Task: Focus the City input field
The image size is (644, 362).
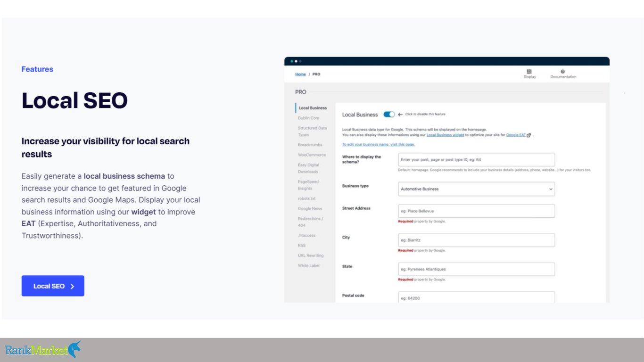Action: tap(476, 240)
